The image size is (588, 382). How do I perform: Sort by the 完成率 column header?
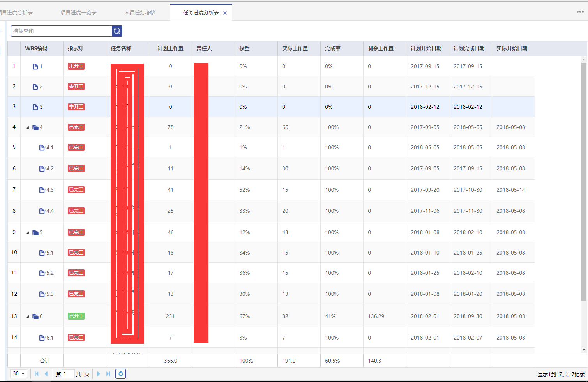[x=333, y=48]
